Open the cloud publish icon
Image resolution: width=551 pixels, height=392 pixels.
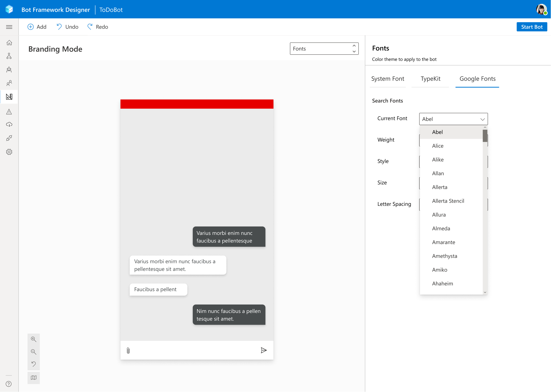(x=9, y=124)
